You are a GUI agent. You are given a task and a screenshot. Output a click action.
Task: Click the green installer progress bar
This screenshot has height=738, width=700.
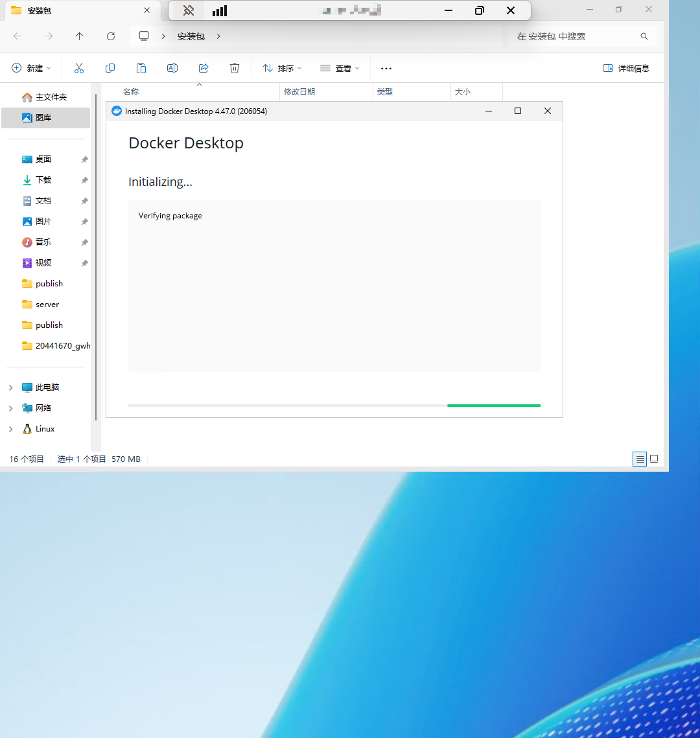coord(494,405)
